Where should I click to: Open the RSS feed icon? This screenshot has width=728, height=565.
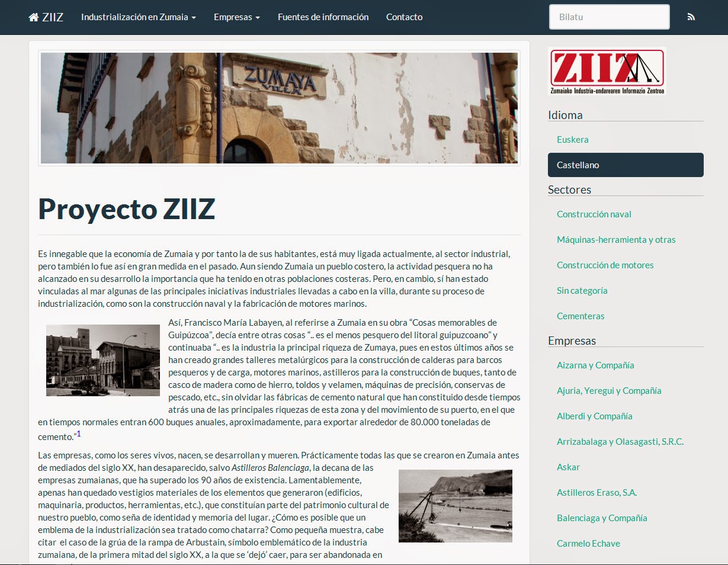point(690,17)
